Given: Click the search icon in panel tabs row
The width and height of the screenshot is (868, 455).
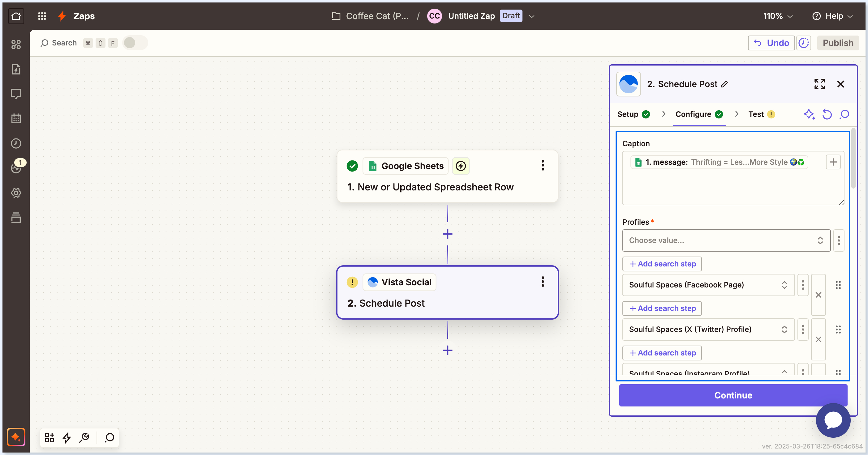Looking at the screenshot, I should [844, 114].
